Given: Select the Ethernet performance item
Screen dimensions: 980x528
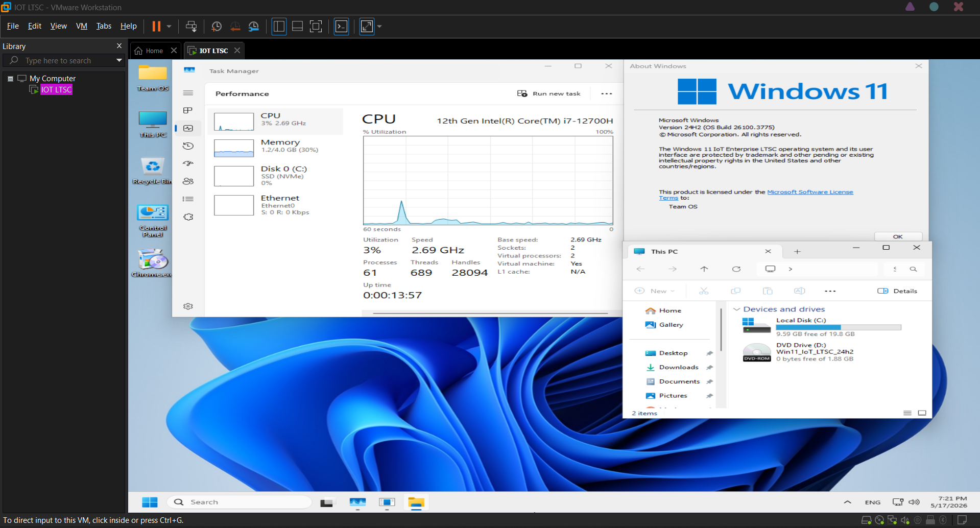Looking at the screenshot, I should pyautogui.click(x=276, y=205).
